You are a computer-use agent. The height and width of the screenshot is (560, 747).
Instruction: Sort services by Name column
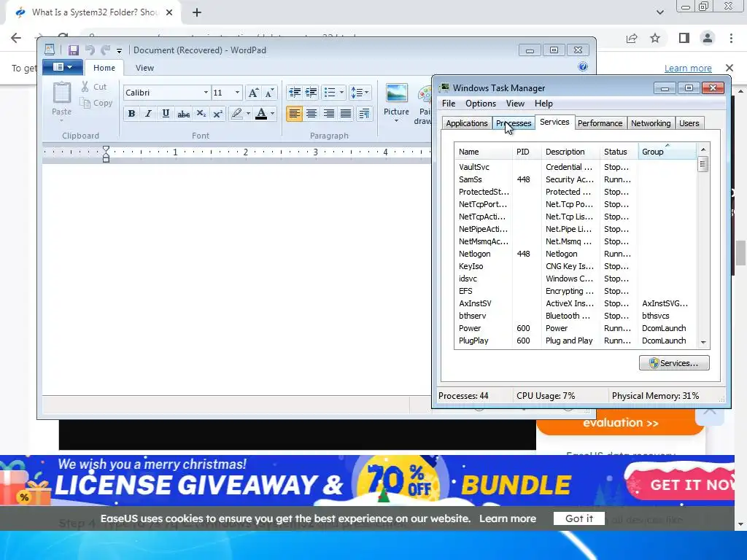[x=483, y=152]
